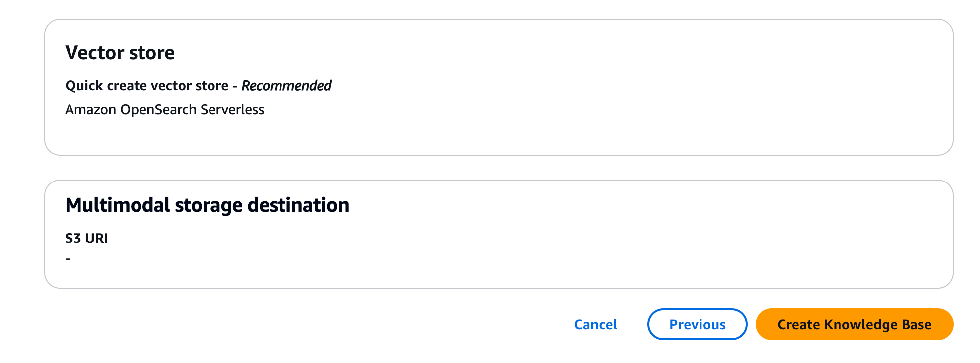Click the Multimodal storage destination heading
980x363 pixels.
[x=207, y=204]
